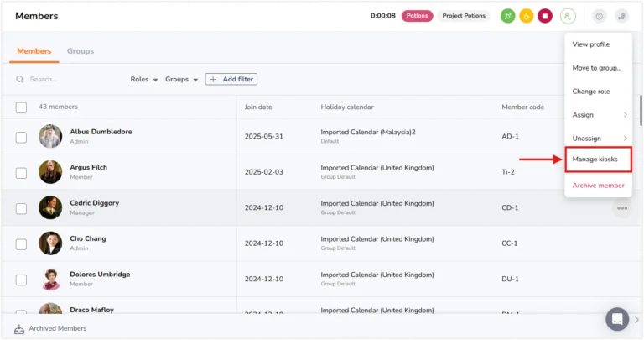This screenshot has width=644, height=340.
Task: Click the rightmost icon in the header
Action: click(622, 16)
